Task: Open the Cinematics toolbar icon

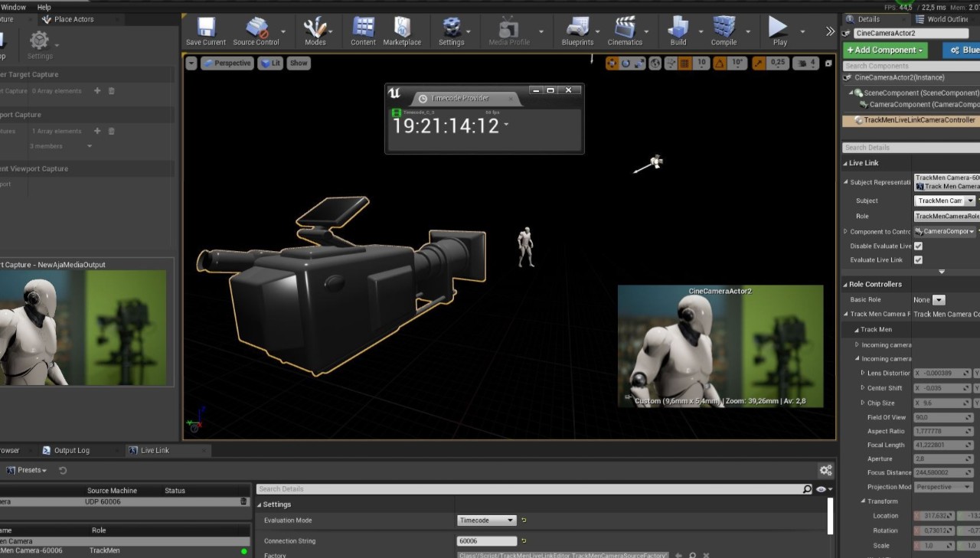Action: pos(625,28)
